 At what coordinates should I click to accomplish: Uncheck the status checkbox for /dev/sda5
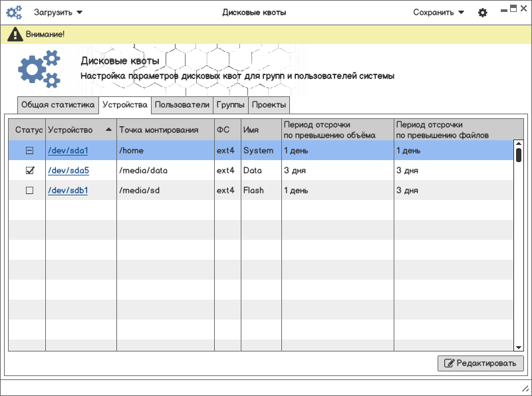point(29,171)
